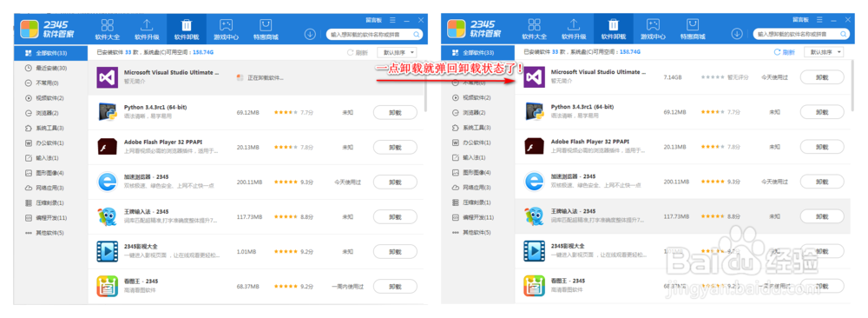
Task: Open hamburger menu icon in right window
Action: pos(820,20)
